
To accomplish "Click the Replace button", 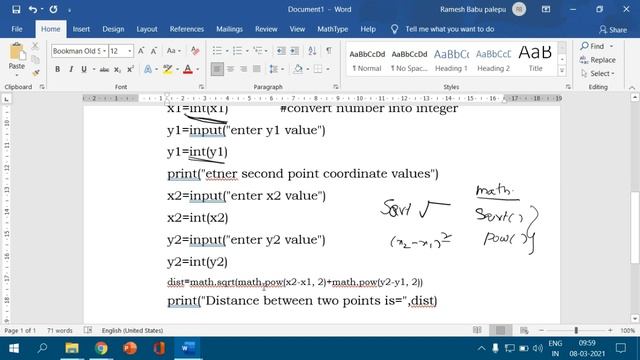I will (x=598, y=60).
